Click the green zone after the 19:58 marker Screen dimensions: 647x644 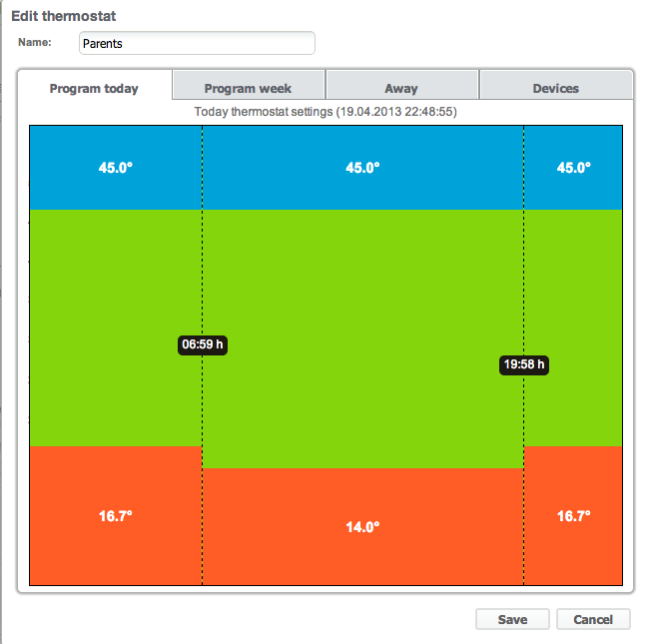[x=573, y=300]
